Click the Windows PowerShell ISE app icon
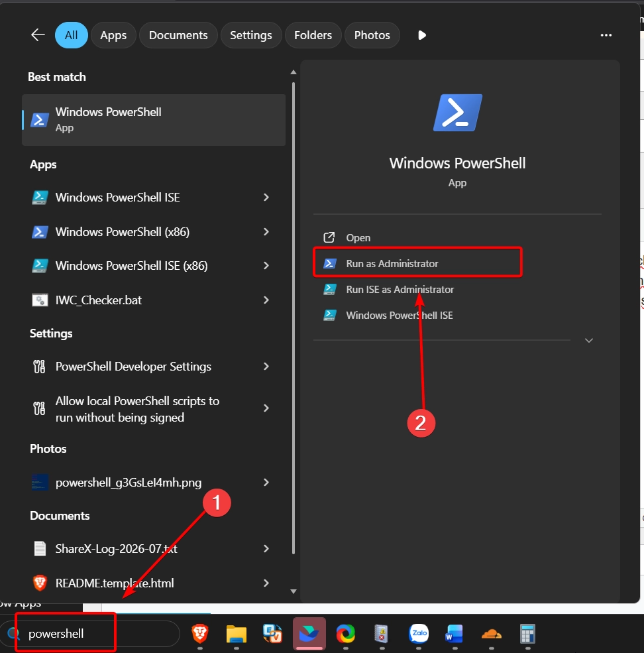The image size is (644, 653). tap(40, 198)
